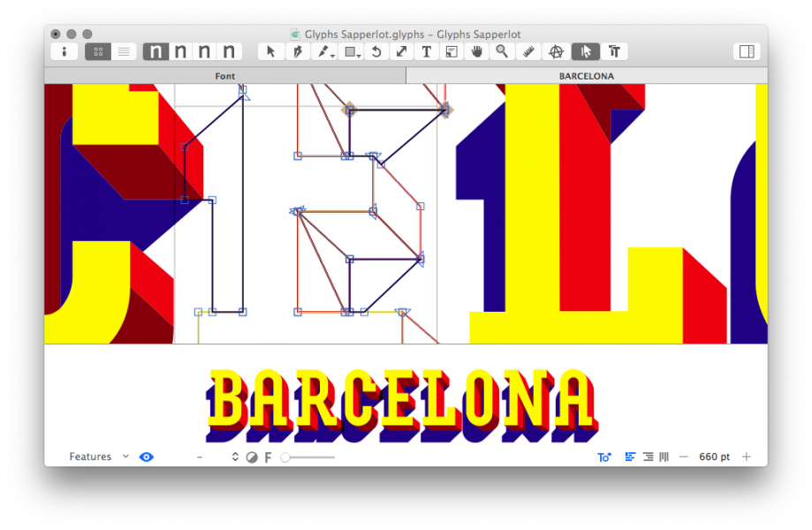Select the Zoom magnifier tool

(502, 52)
